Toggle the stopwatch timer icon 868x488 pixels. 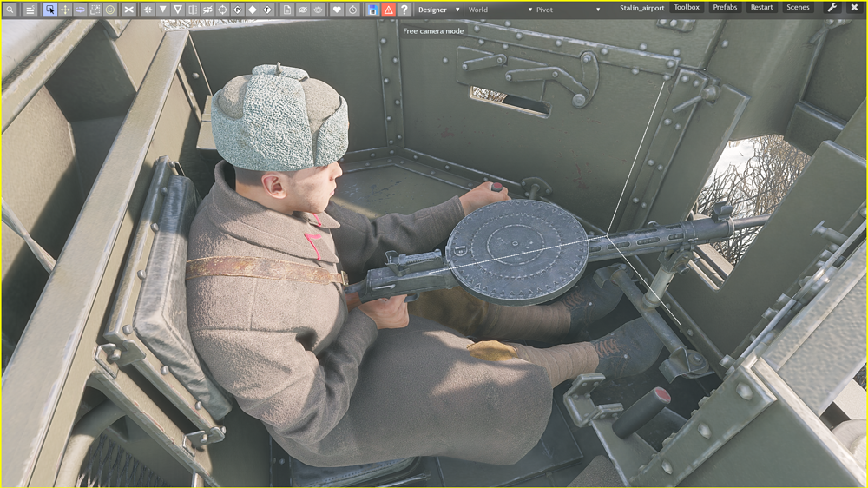coord(352,10)
